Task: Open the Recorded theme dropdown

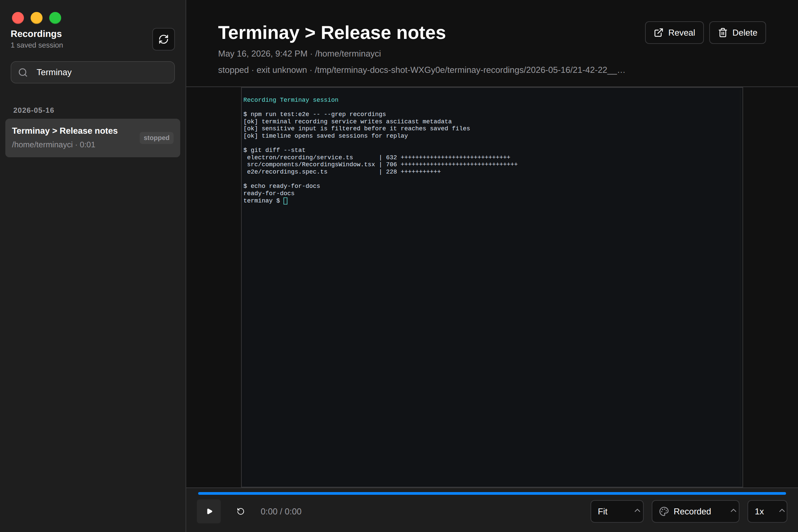Action: (695, 511)
